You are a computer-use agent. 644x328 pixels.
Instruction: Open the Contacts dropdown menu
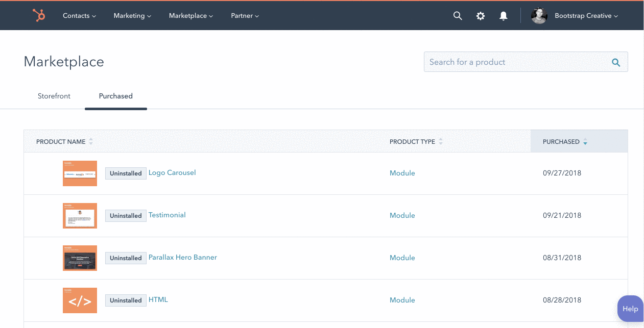pos(79,16)
